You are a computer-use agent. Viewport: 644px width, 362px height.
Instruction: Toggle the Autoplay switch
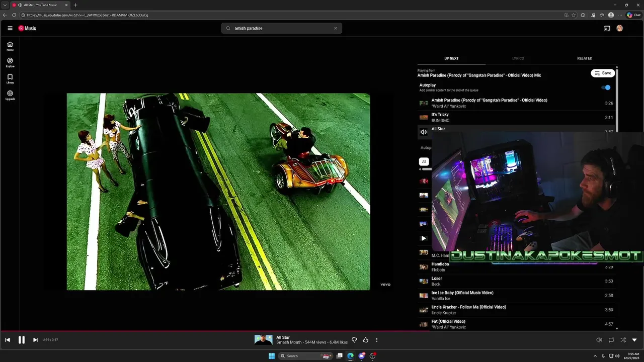click(606, 87)
